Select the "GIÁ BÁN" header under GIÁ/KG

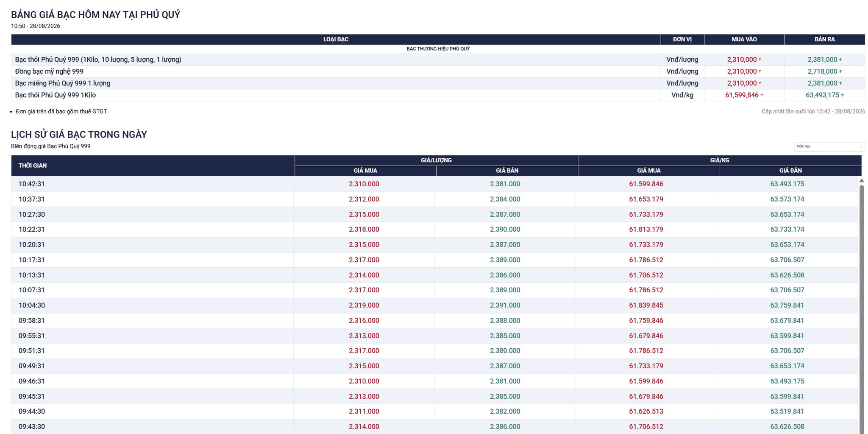pyautogui.click(x=790, y=171)
